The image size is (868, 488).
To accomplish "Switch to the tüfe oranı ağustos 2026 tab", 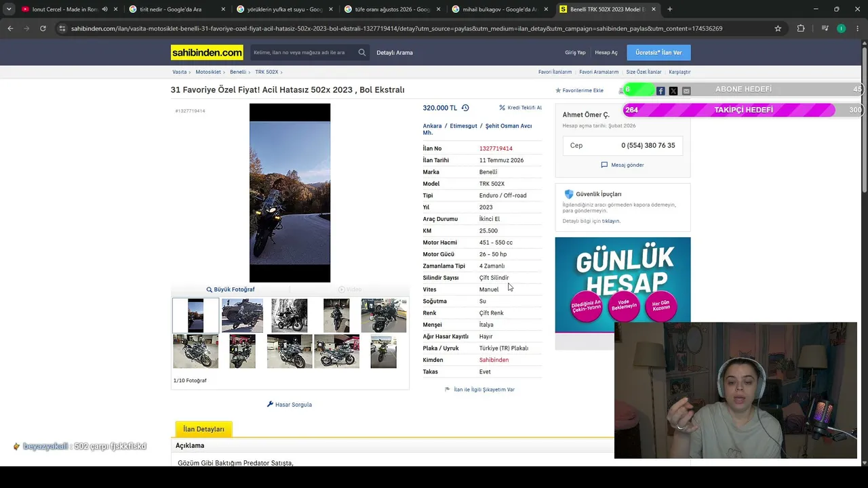I will (x=391, y=9).
